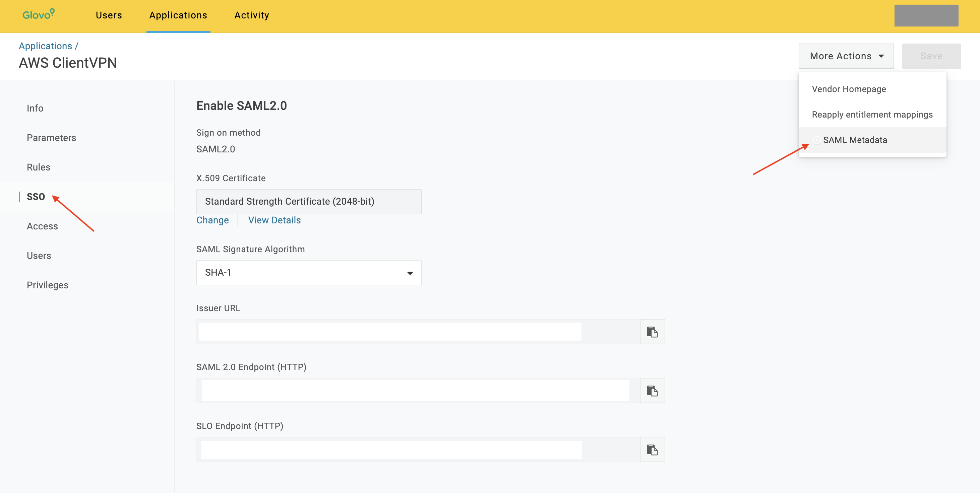
Task: Copy the SLO Endpoint URL
Action: 652,449
